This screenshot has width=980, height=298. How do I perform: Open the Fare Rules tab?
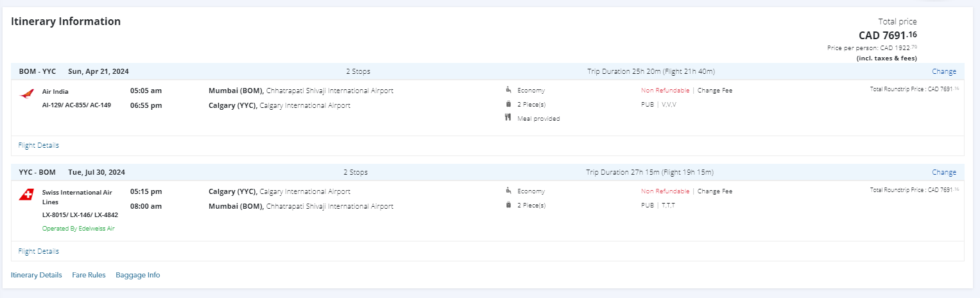[89, 275]
